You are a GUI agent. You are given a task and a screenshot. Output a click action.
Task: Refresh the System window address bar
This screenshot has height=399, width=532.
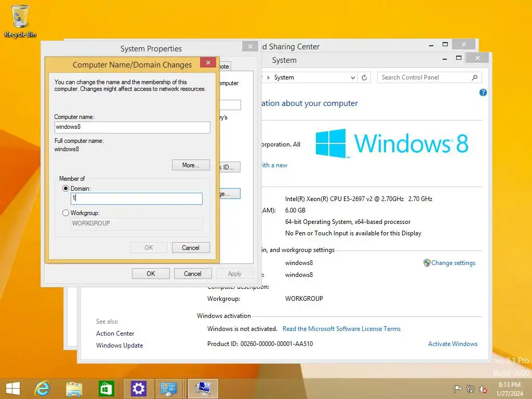coord(364,77)
